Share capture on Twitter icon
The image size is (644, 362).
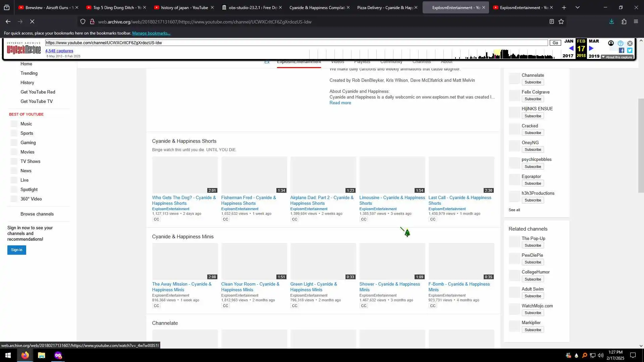630,50
